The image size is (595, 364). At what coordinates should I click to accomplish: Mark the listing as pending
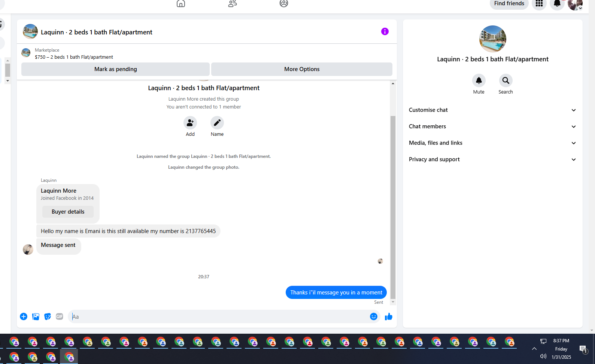tap(115, 69)
